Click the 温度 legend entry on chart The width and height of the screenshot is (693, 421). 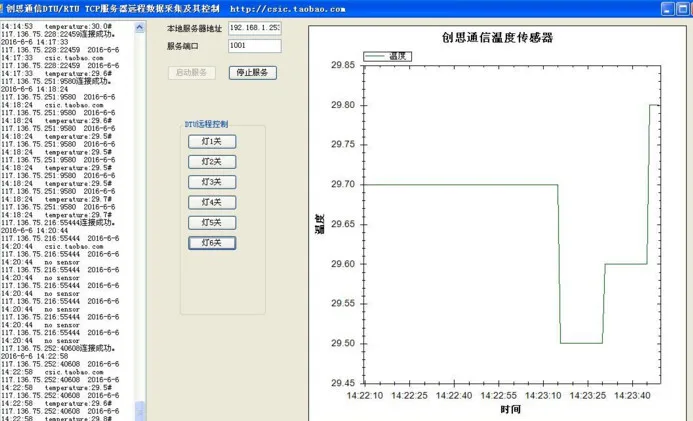tap(387, 56)
